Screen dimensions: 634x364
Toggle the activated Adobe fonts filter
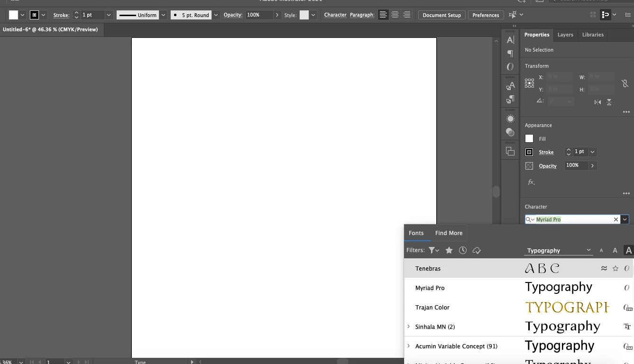click(477, 250)
